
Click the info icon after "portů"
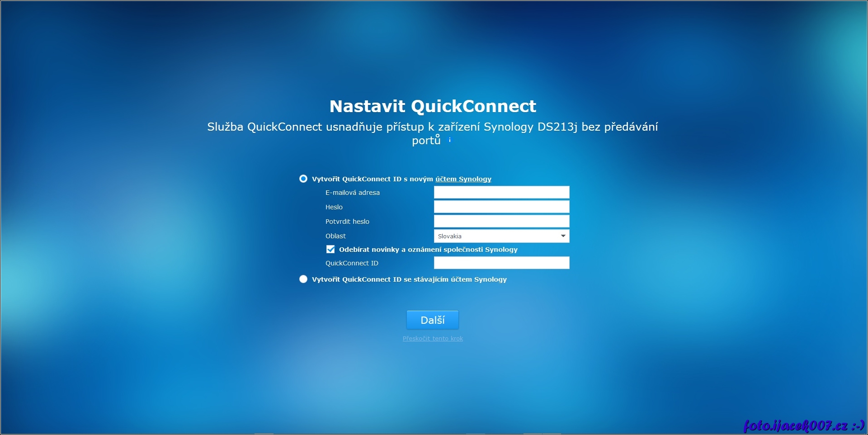[449, 140]
